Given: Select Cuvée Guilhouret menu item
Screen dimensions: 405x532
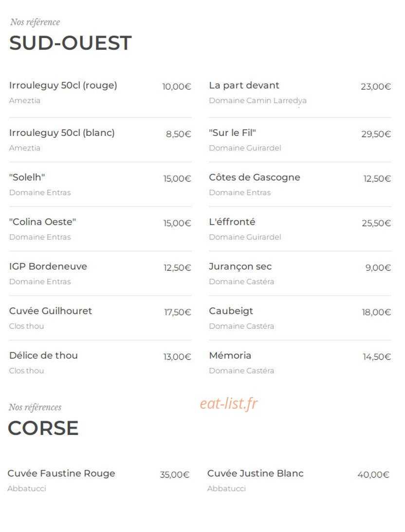Looking at the screenshot, I should tap(51, 311).
